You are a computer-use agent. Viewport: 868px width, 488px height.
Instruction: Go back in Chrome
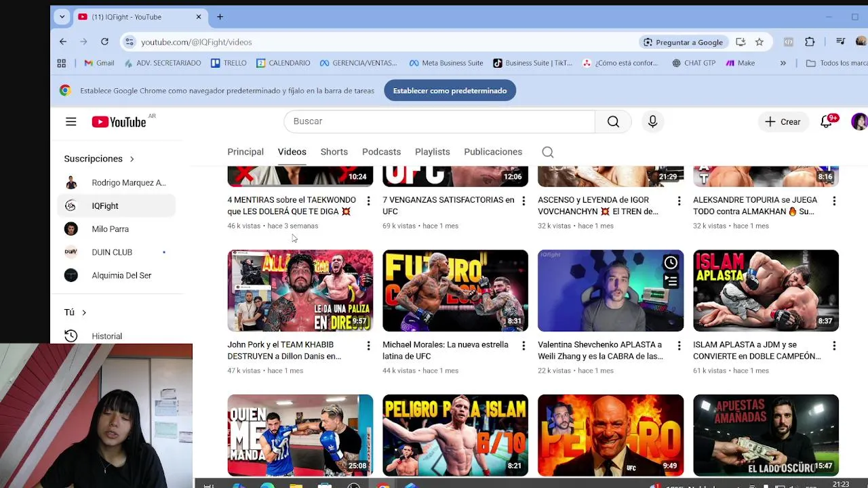(x=63, y=42)
